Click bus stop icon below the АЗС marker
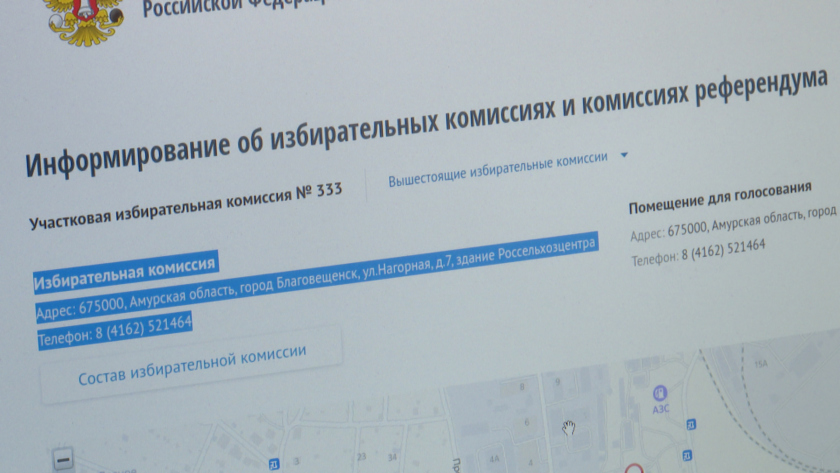This screenshot has height=473, width=840. pos(691,424)
